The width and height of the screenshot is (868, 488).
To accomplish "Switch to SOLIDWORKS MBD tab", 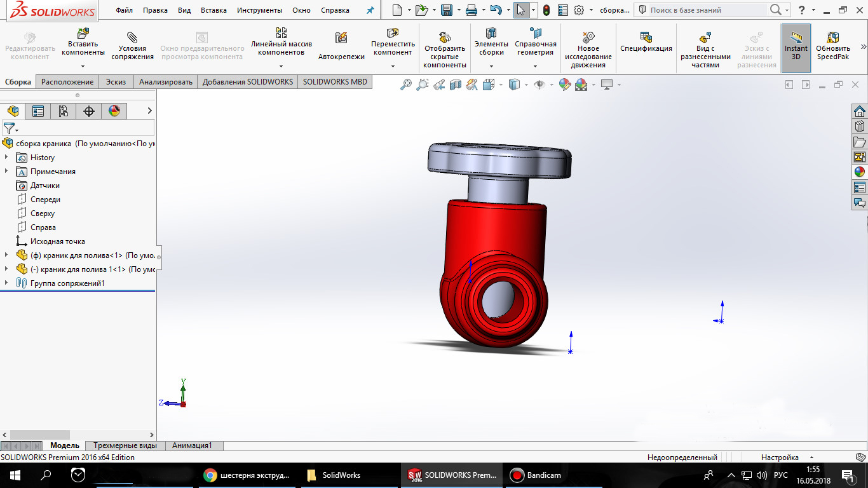I will 335,81.
